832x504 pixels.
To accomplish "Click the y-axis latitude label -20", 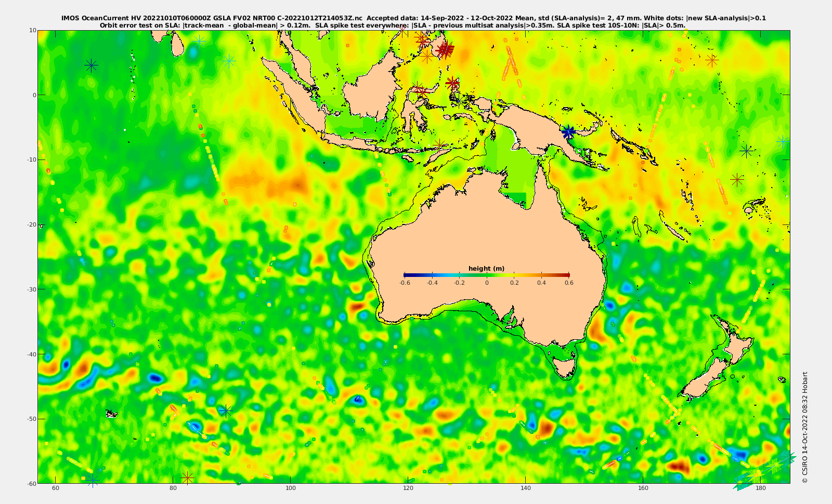I will coord(32,224).
